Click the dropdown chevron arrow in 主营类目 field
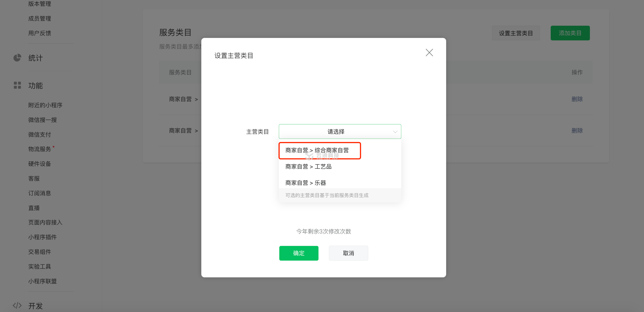The width and height of the screenshot is (644, 312). tap(395, 132)
